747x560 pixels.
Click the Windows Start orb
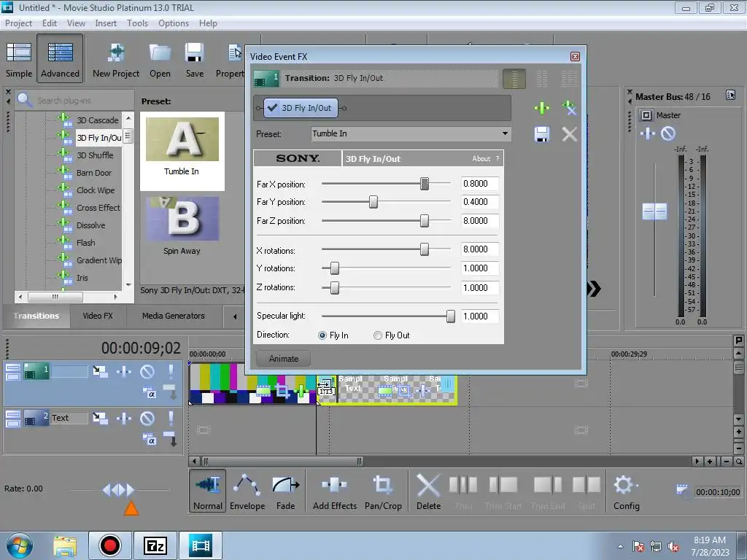[x=20, y=545]
